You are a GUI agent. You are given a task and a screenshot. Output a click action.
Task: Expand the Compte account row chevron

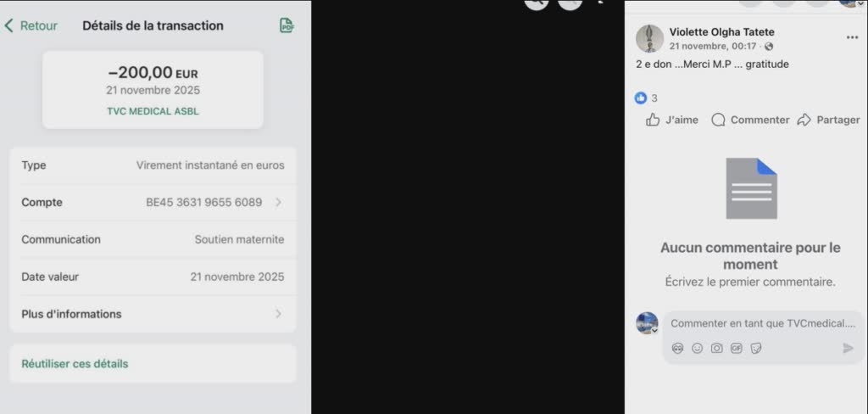(278, 202)
